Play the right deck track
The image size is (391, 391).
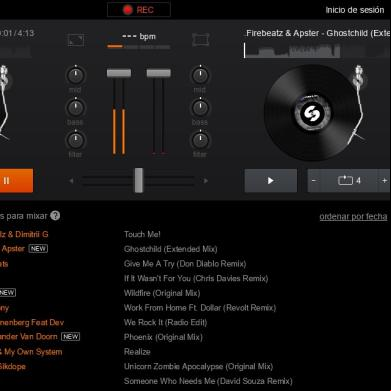tap(271, 180)
